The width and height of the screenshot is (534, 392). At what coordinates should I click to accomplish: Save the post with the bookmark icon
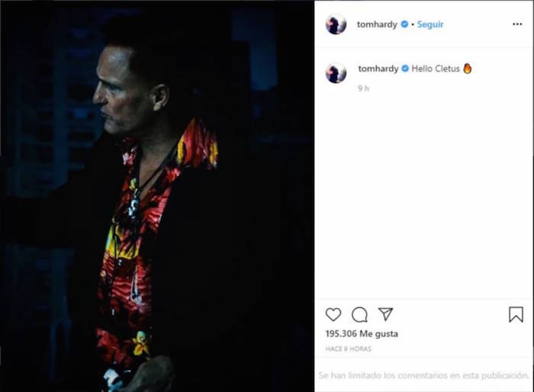tap(516, 314)
